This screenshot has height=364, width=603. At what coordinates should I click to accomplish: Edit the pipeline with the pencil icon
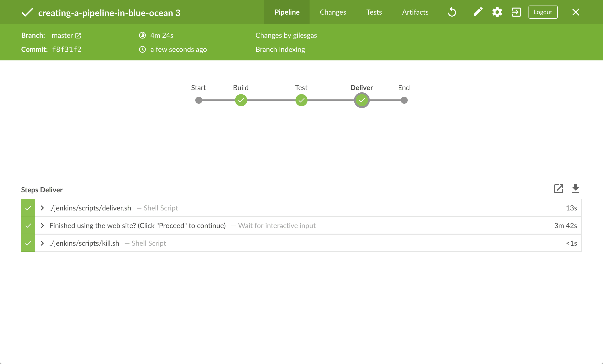point(477,12)
